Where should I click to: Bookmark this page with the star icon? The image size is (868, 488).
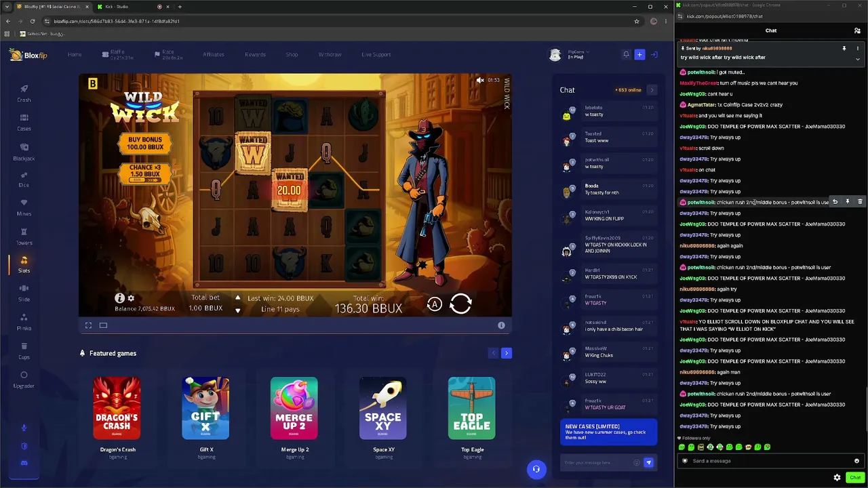click(637, 21)
